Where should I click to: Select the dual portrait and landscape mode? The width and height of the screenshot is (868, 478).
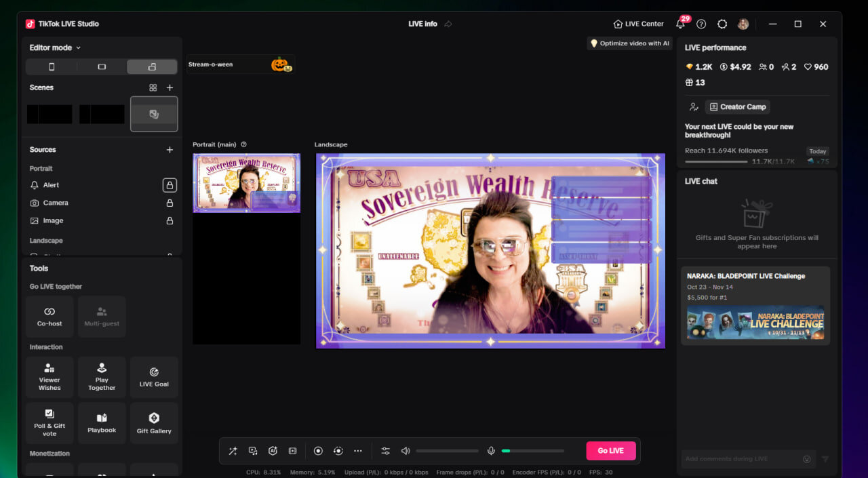152,66
